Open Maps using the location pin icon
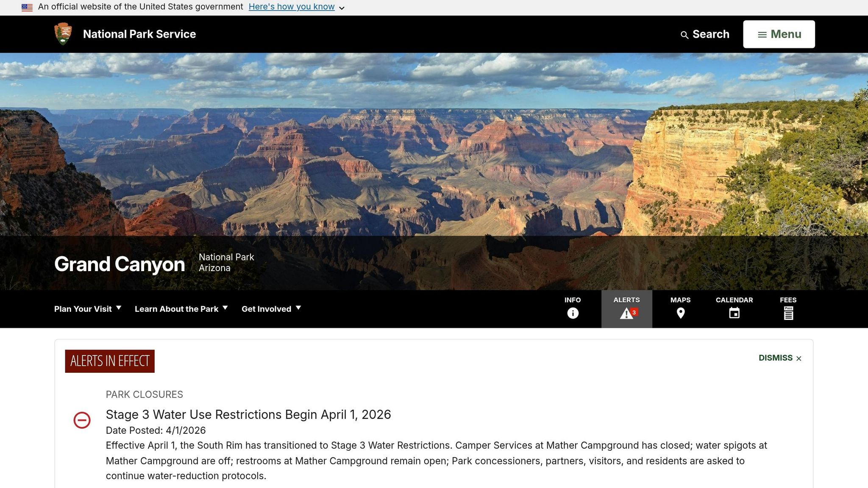 tap(680, 313)
